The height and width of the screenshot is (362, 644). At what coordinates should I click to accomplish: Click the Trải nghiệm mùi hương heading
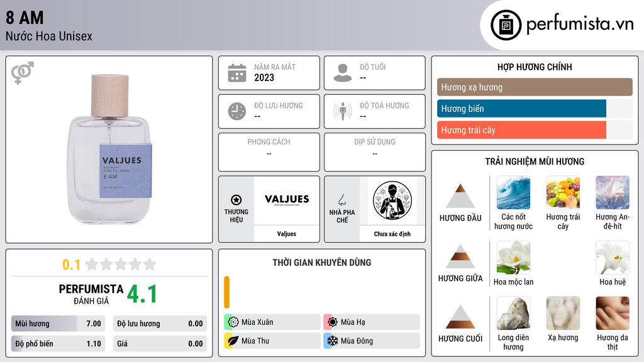535,162
